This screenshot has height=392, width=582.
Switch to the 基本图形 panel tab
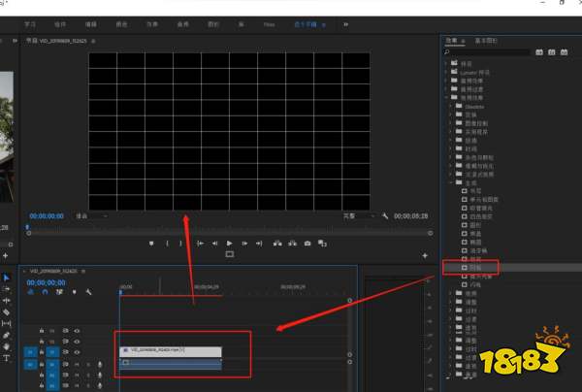[x=487, y=40]
